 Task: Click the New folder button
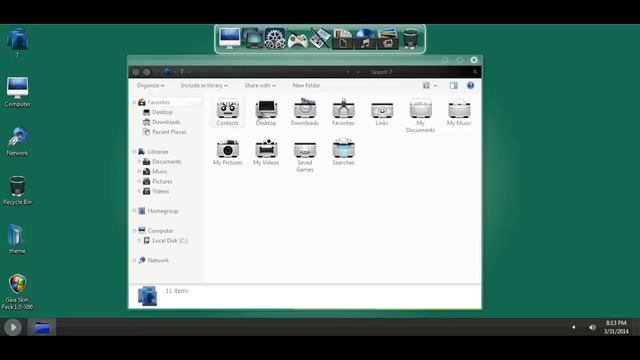306,85
